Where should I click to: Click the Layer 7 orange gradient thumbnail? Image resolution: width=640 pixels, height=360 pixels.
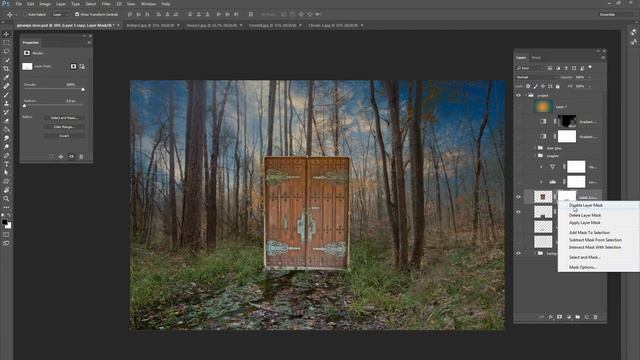coord(543,107)
